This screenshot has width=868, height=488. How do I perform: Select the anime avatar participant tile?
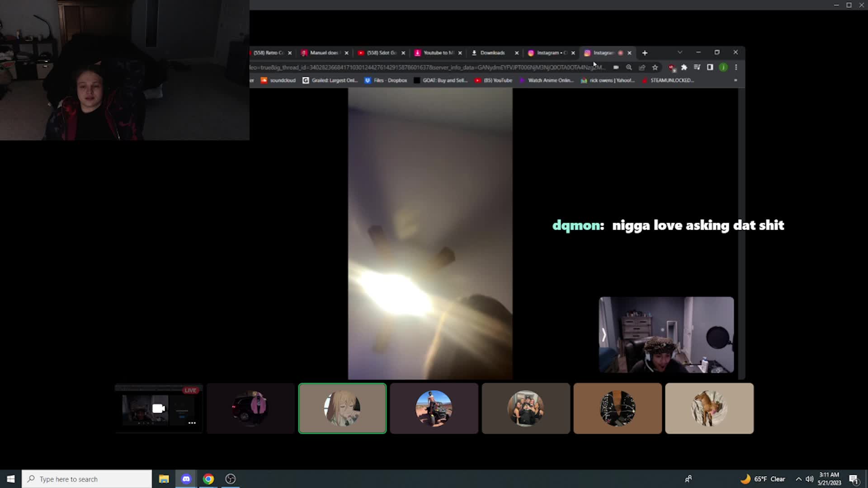pyautogui.click(x=342, y=408)
